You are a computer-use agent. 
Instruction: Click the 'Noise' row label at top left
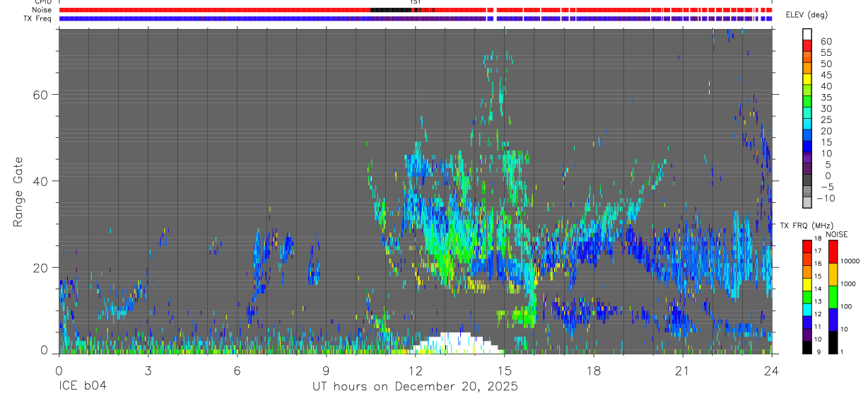[42, 10]
